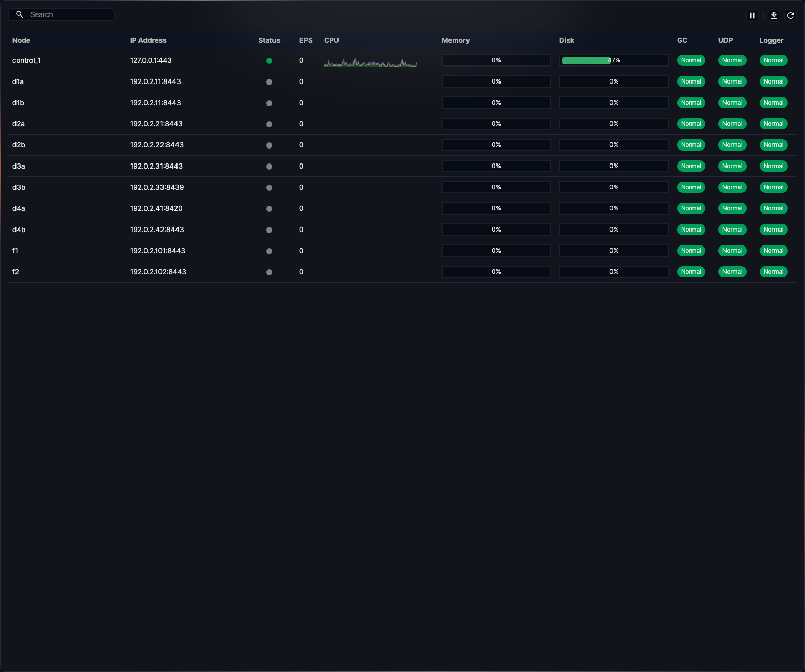
Task: Click the Status column header
Action: (x=269, y=40)
